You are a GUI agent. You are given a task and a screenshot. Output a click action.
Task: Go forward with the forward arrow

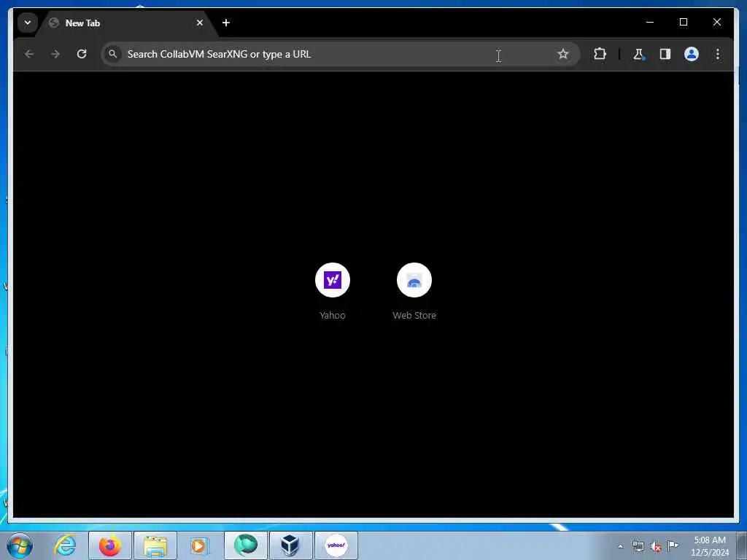55,54
